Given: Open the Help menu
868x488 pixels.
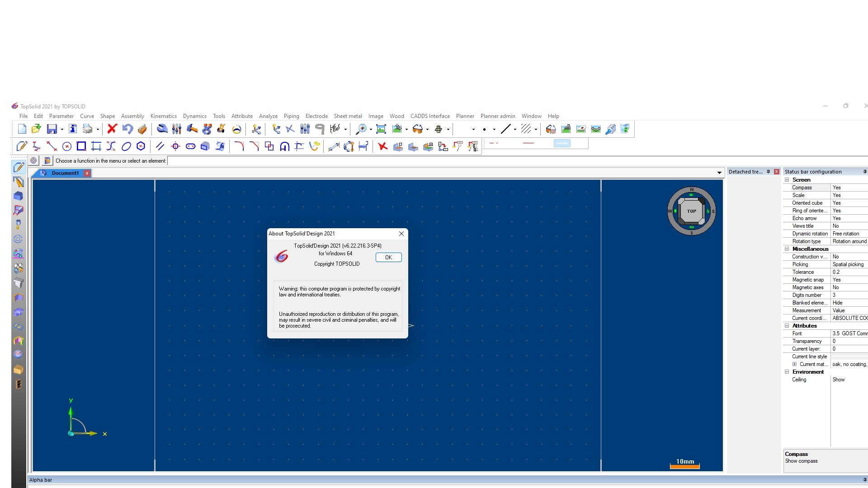Looking at the screenshot, I should (553, 116).
